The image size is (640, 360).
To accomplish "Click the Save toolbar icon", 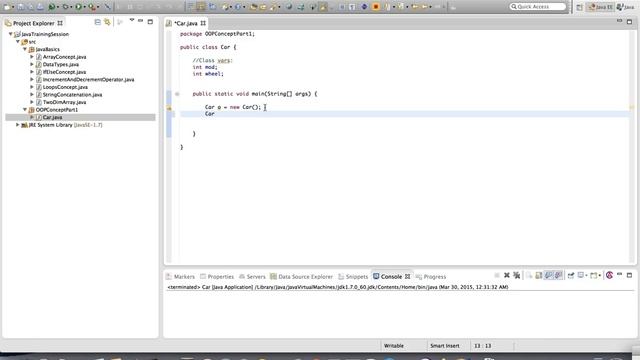I will [x=20, y=7].
